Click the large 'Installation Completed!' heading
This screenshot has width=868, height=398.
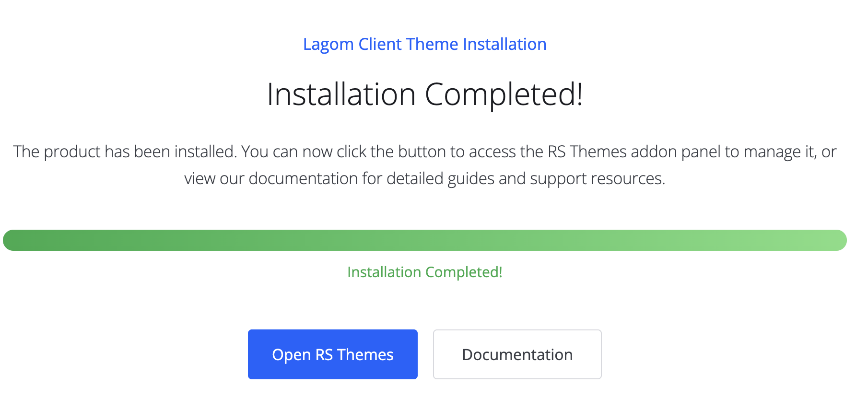424,94
